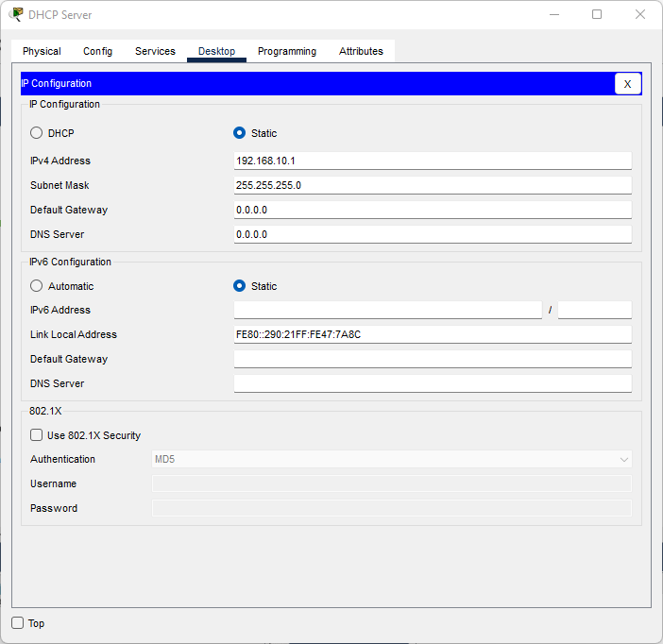
Task: Click the IPv4 DNS Server field
Action: click(x=432, y=234)
